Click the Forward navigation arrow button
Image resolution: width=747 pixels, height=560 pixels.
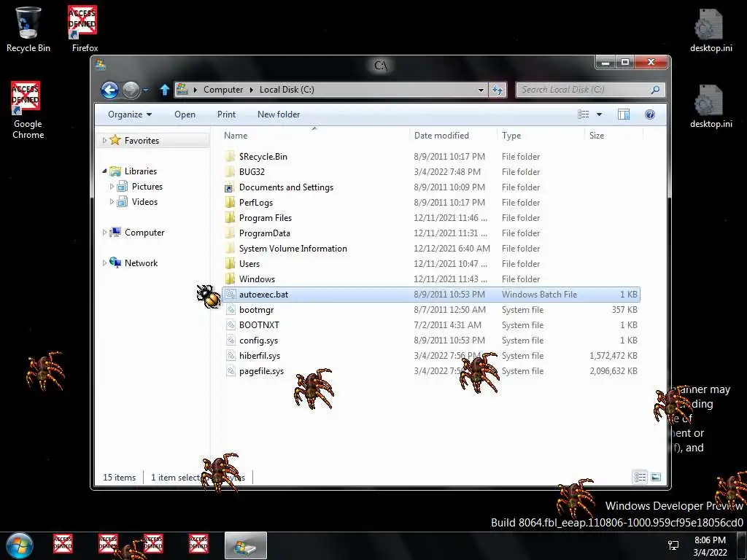pyautogui.click(x=131, y=90)
